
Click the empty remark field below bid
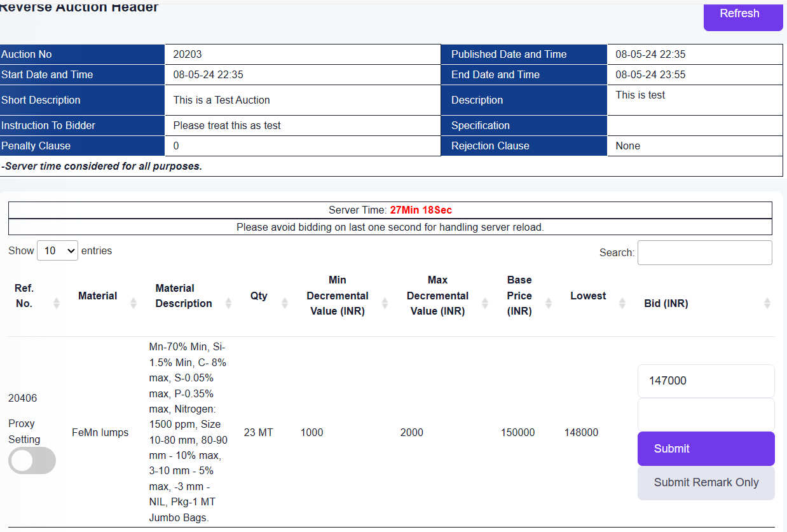click(x=706, y=414)
